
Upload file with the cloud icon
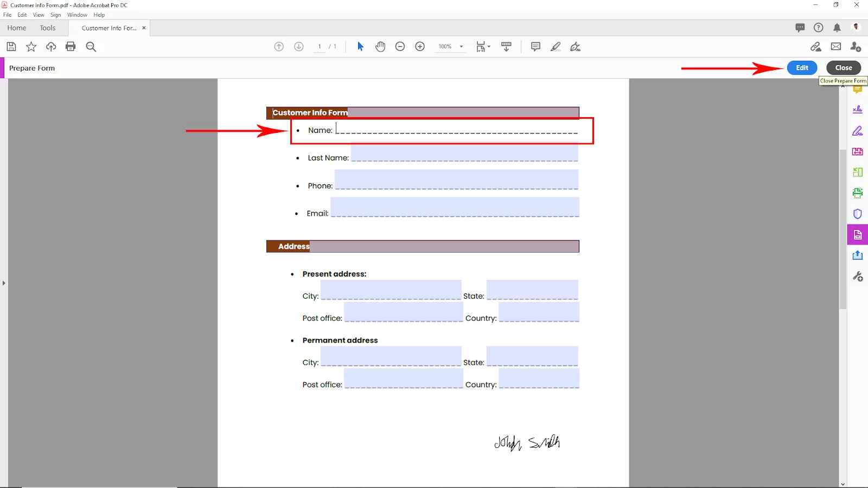pyautogui.click(x=51, y=47)
